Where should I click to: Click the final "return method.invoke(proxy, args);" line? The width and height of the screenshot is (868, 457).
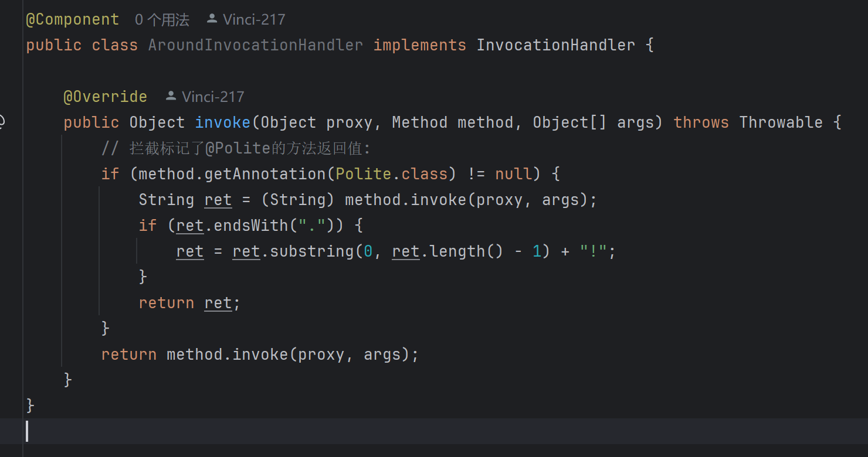click(x=260, y=354)
